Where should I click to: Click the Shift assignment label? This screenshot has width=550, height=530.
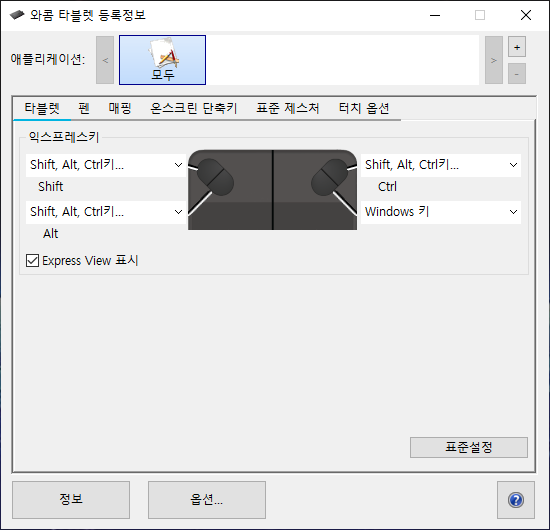(x=51, y=187)
